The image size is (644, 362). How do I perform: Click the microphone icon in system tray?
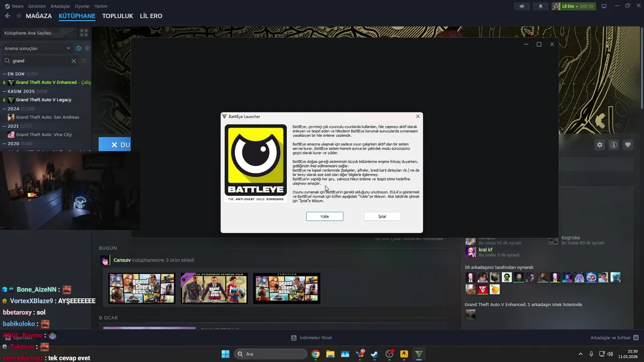tap(591, 354)
